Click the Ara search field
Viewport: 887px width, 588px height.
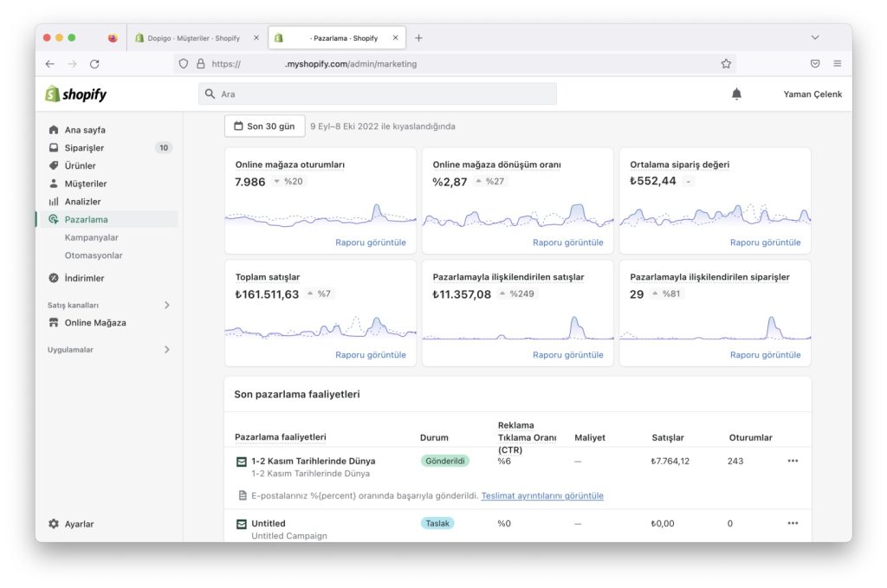[x=378, y=94]
